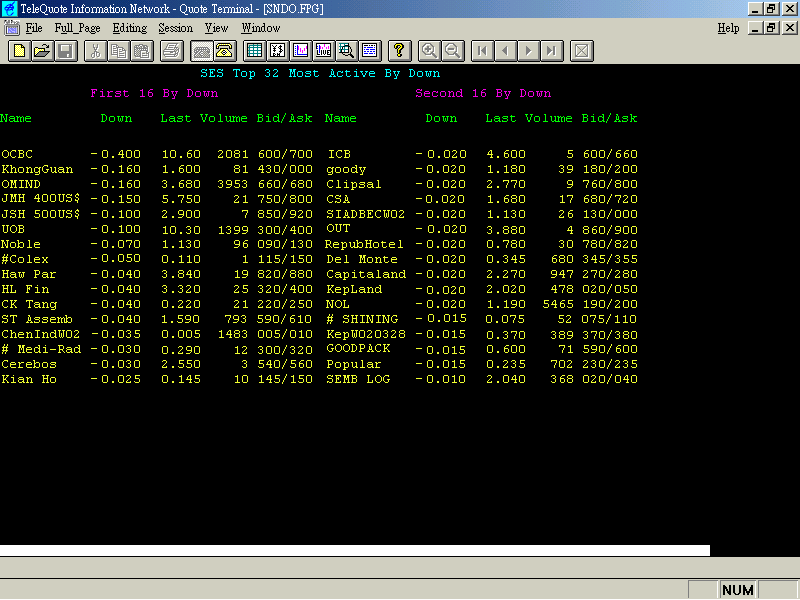Click the Cut scissors icon
The image size is (800, 600).
(x=95, y=51)
